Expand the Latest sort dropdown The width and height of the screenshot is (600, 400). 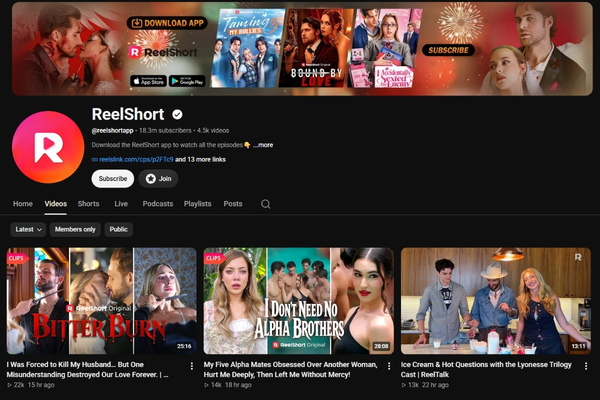28,229
